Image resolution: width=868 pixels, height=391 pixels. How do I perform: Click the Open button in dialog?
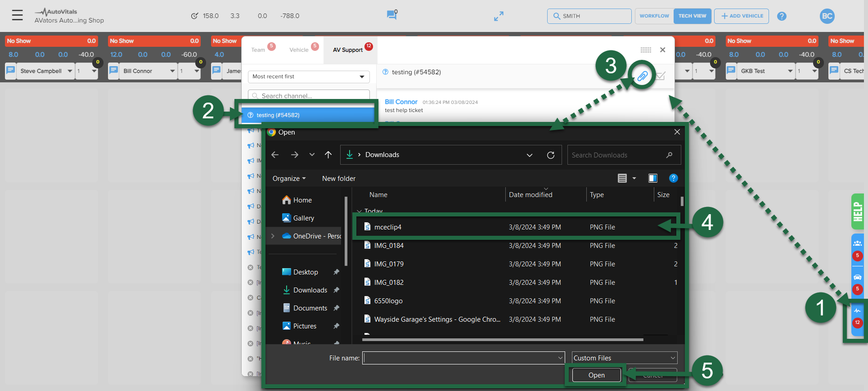(596, 375)
